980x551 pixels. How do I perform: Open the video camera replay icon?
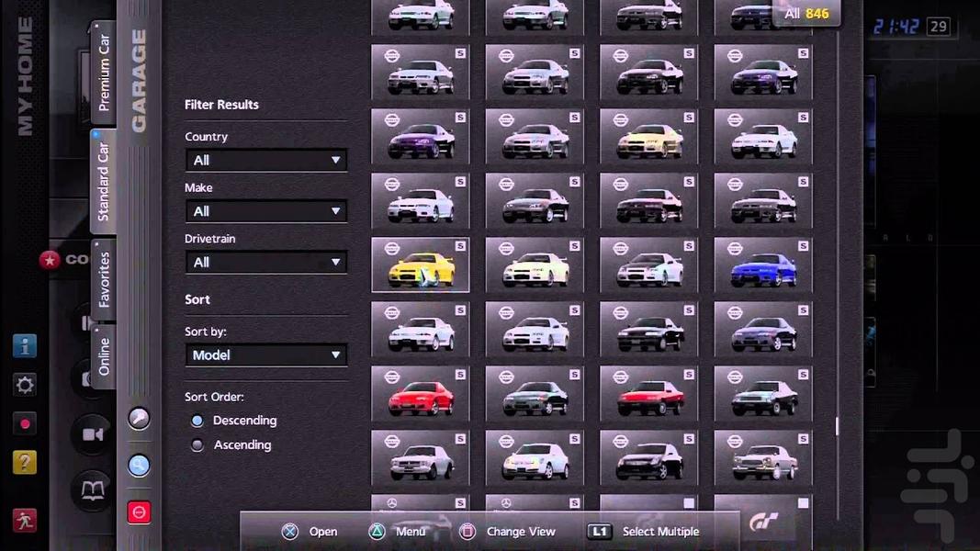(x=93, y=434)
